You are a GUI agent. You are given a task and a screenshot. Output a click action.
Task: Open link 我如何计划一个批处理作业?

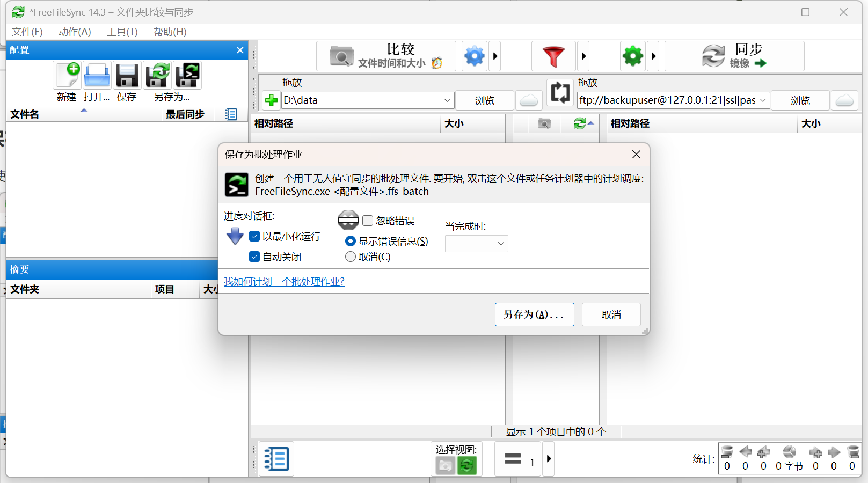[284, 281]
